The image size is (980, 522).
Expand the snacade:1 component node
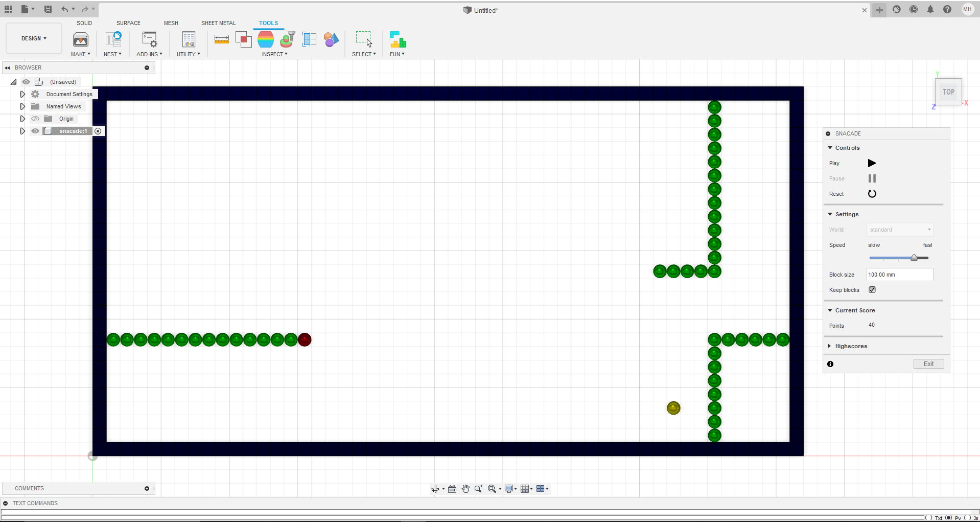click(22, 131)
